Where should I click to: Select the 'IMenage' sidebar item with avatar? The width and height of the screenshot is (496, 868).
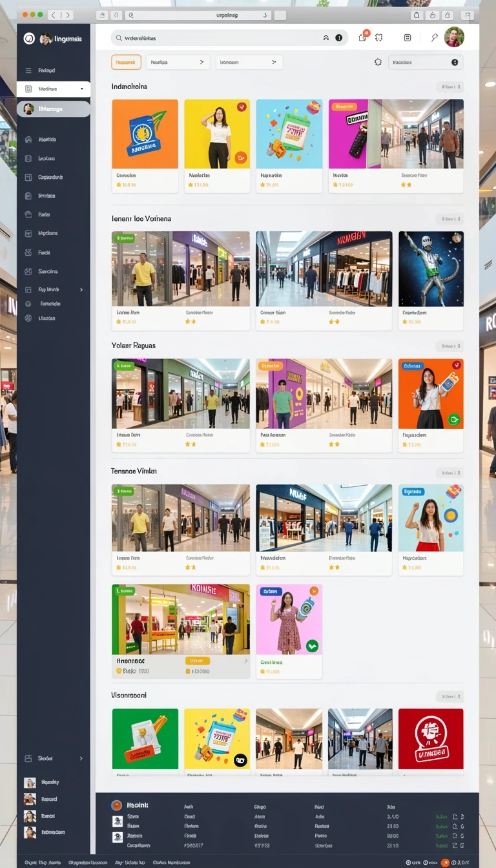point(54,108)
